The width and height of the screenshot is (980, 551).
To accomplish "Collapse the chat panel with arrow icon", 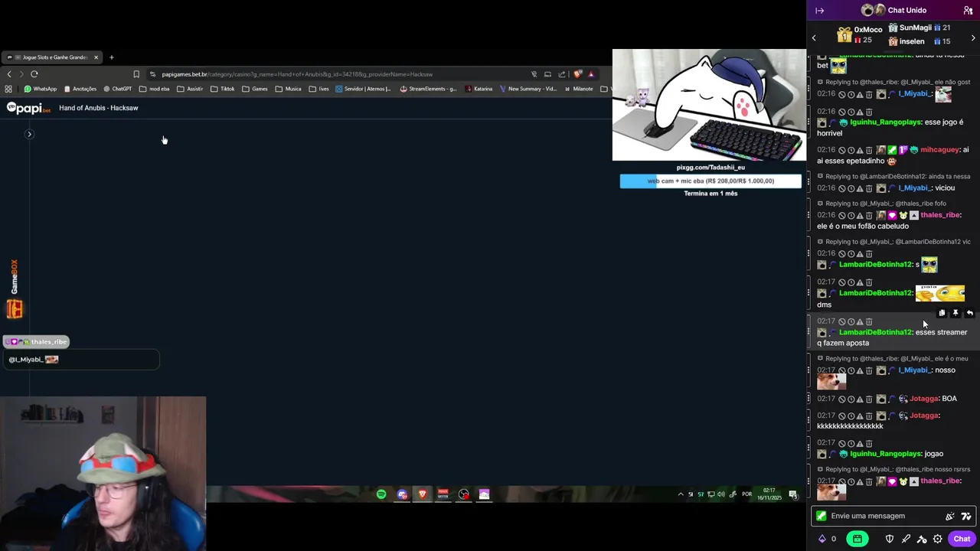I will 820,11.
